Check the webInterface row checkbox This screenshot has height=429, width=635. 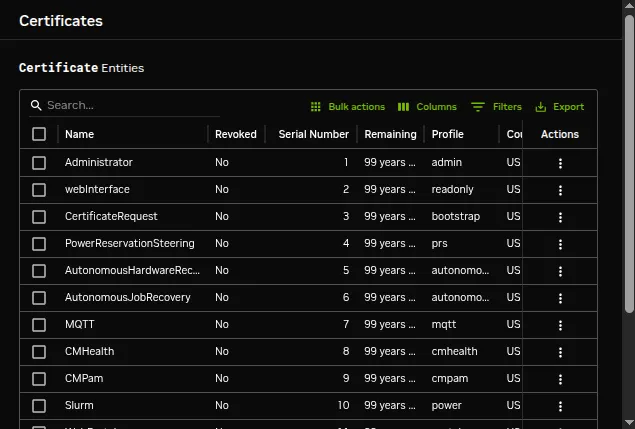[39, 190]
